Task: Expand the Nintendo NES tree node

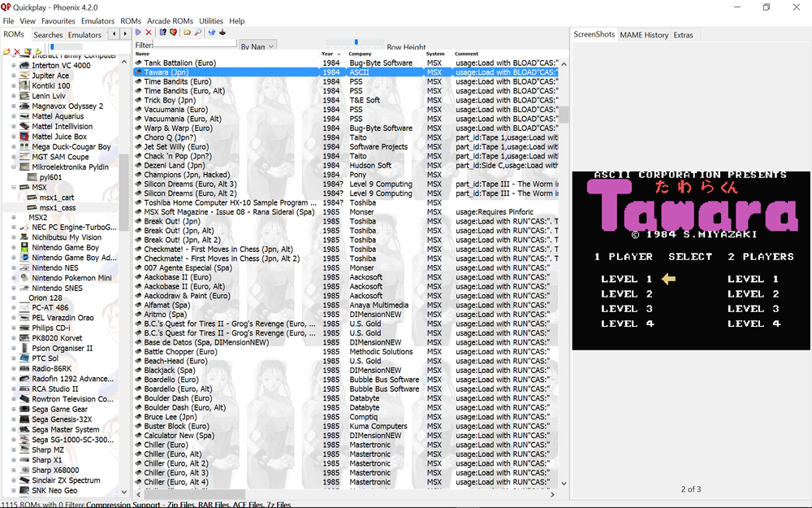Action: pos(14,268)
